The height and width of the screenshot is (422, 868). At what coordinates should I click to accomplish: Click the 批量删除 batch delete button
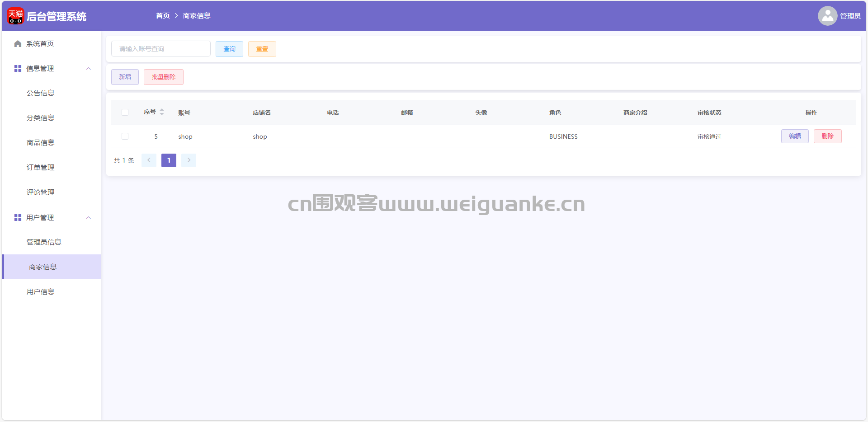(x=164, y=77)
